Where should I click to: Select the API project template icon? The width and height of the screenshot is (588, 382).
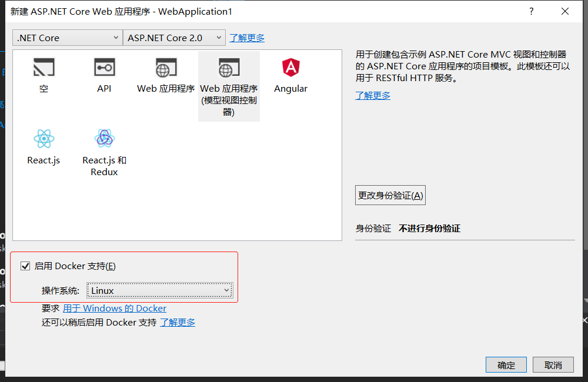(x=104, y=68)
